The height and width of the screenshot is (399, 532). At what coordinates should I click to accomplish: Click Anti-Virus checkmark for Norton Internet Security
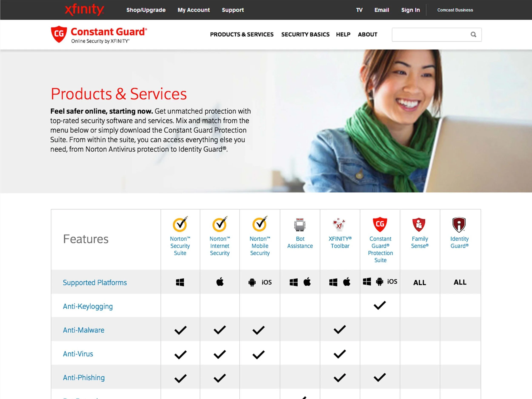point(220,354)
